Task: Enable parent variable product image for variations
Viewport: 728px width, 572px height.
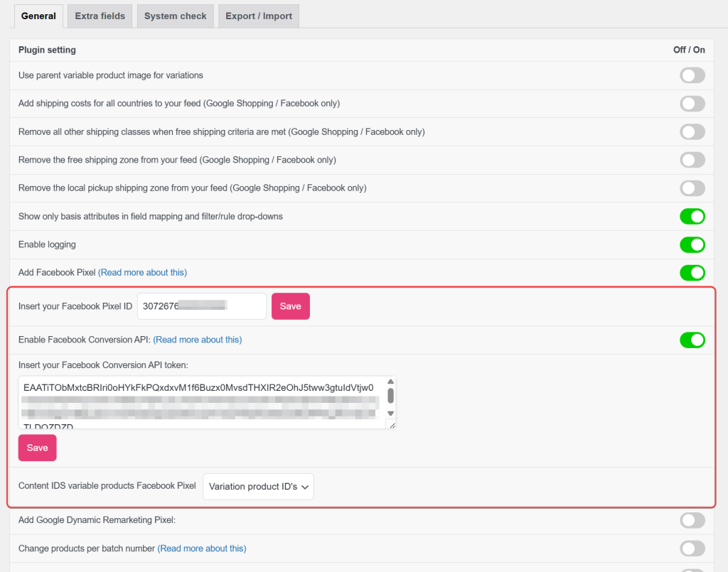Action: pos(692,75)
